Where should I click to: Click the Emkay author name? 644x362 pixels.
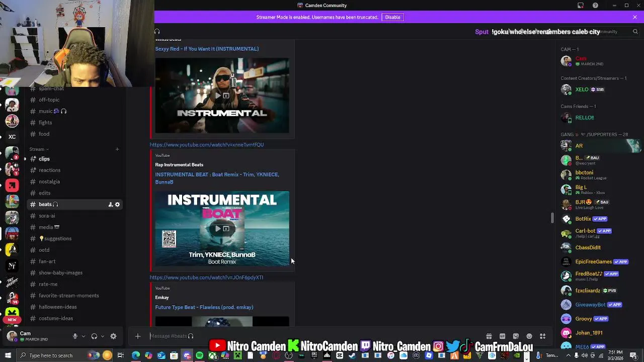click(162, 298)
